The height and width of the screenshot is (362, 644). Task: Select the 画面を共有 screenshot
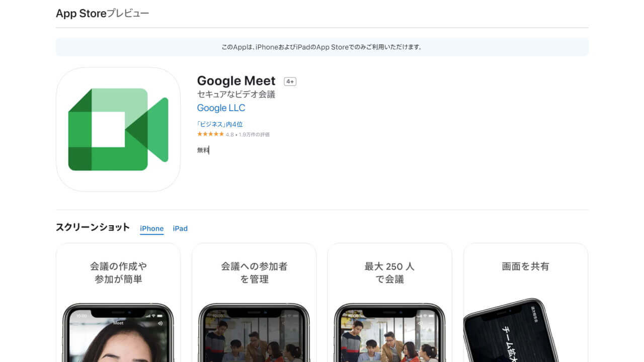point(525,302)
